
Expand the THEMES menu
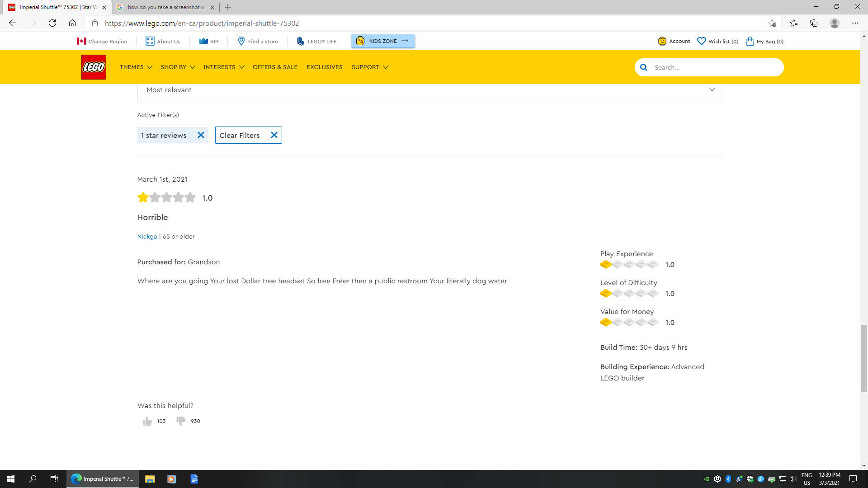coord(136,67)
